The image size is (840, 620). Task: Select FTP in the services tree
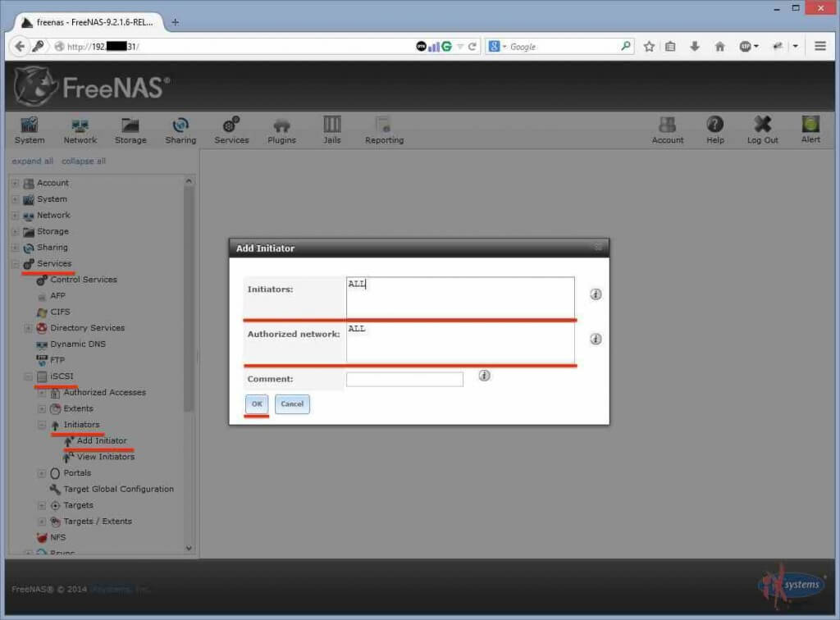coord(57,360)
